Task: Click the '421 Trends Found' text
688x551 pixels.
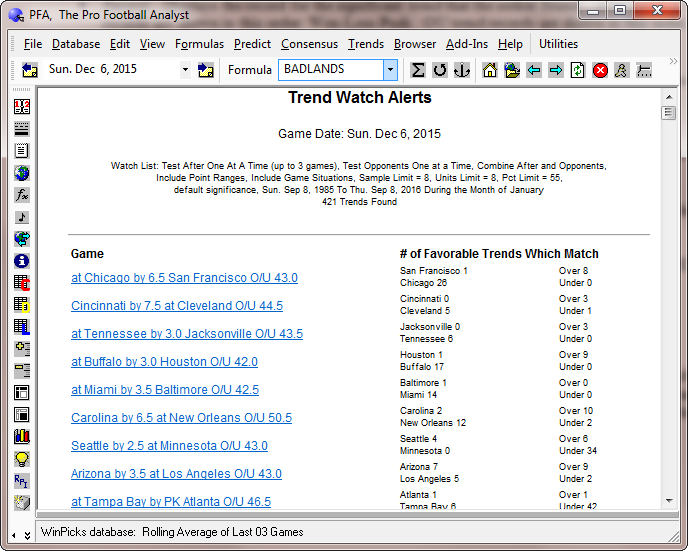Action: click(x=359, y=202)
